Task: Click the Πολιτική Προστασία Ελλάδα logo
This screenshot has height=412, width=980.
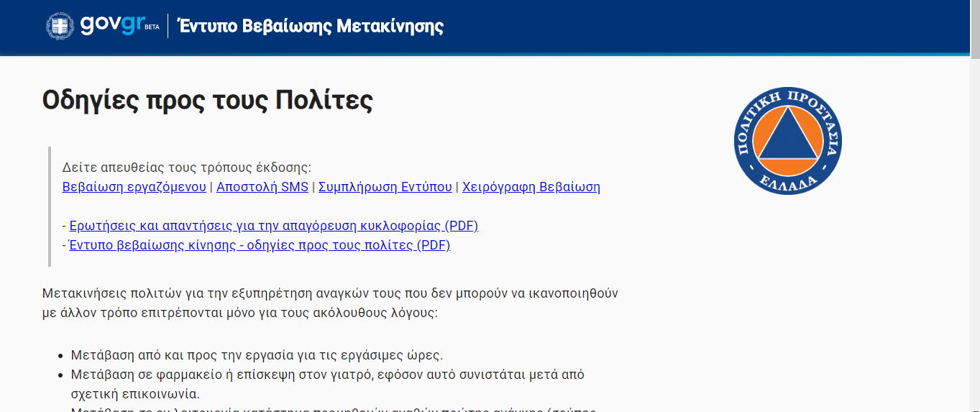Action: click(788, 141)
